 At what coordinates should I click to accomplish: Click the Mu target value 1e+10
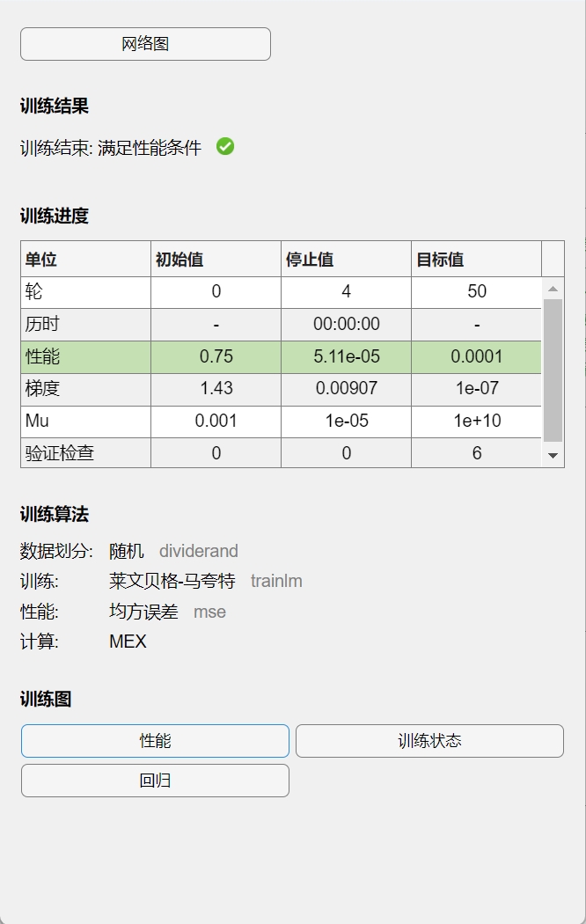(x=476, y=421)
